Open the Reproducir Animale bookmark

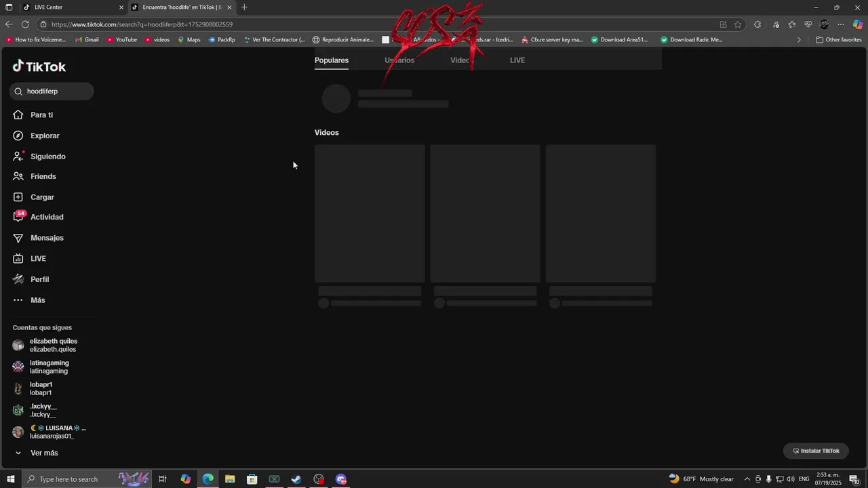343,40
